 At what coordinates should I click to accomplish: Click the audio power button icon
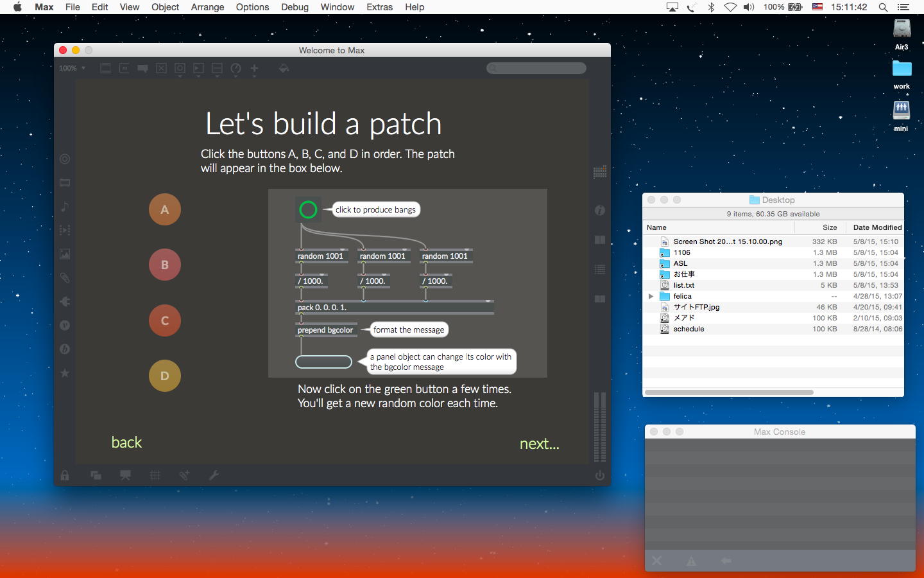(x=599, y=475)
